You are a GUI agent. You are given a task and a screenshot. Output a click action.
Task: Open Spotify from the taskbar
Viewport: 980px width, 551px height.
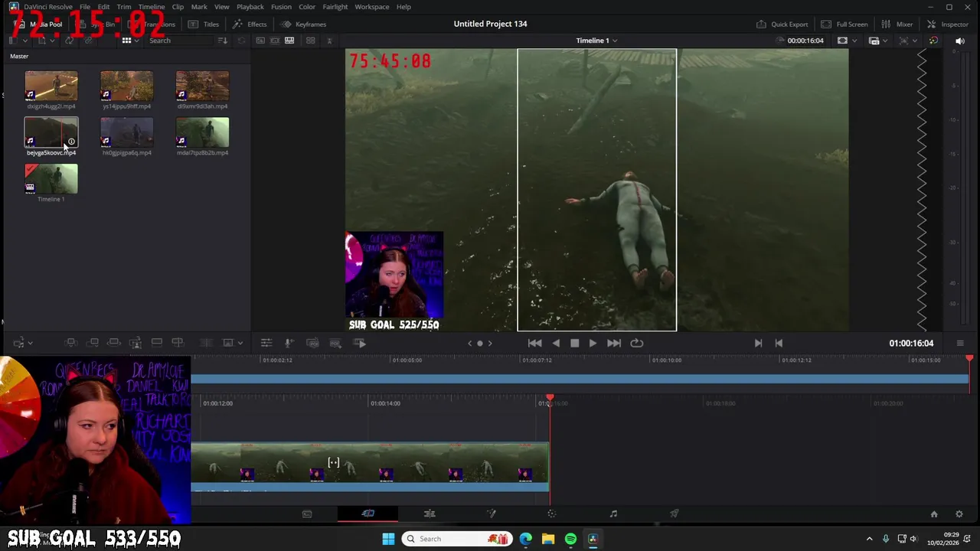[x=570, y=539]
